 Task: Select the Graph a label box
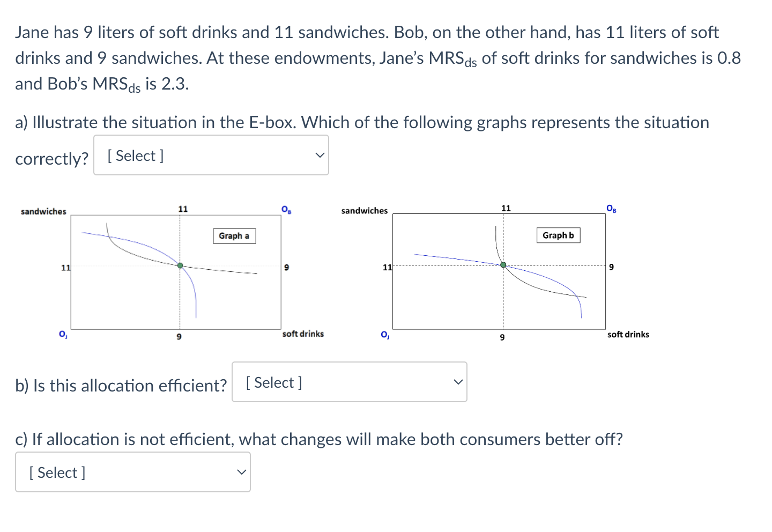click(x=234, y=236)
